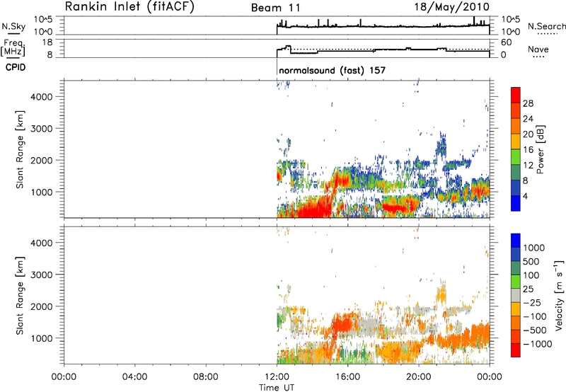Image resolution: width=566 pixels, height=392 pixels.
Task: Select the "16" label on Power colorbar
Action: click(528, 150)
